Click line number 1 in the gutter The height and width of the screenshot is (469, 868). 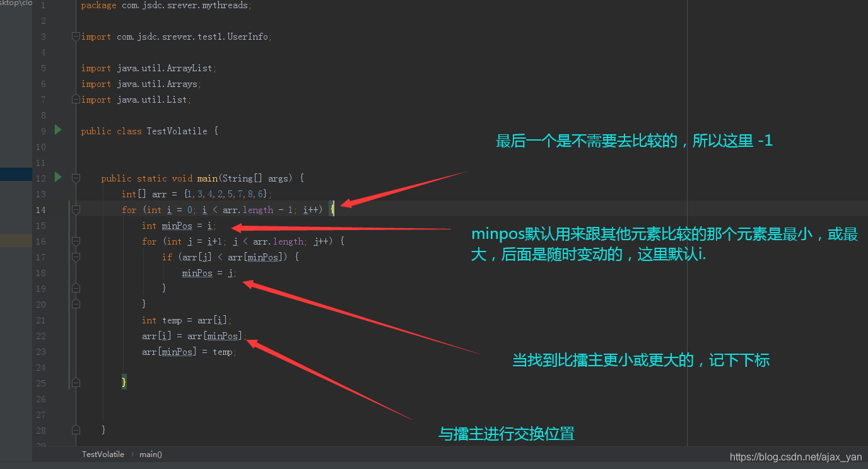click(x=43, y=5)
